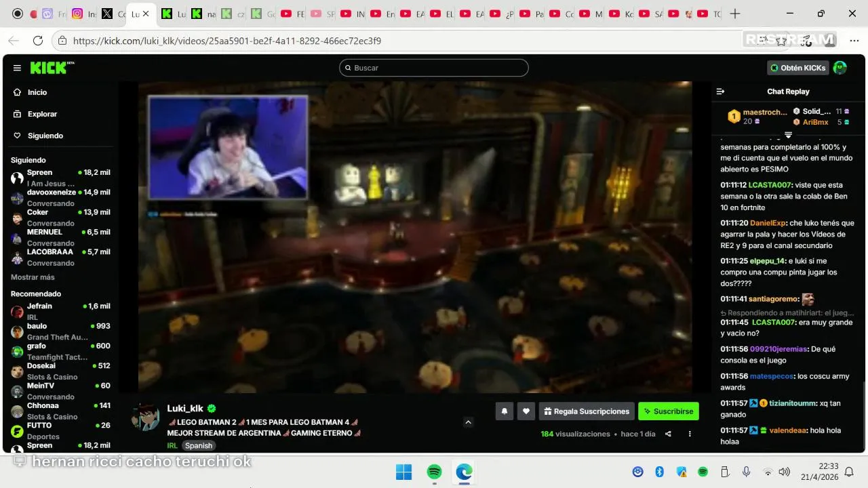Click the video player area
This screenshot has height=488, width=868.
415,237
